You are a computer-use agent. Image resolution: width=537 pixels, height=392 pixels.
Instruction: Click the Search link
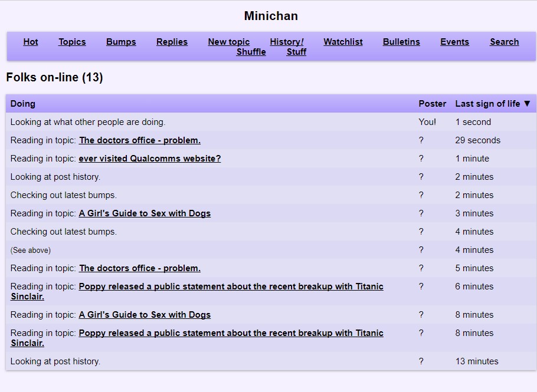pos(504,42)
